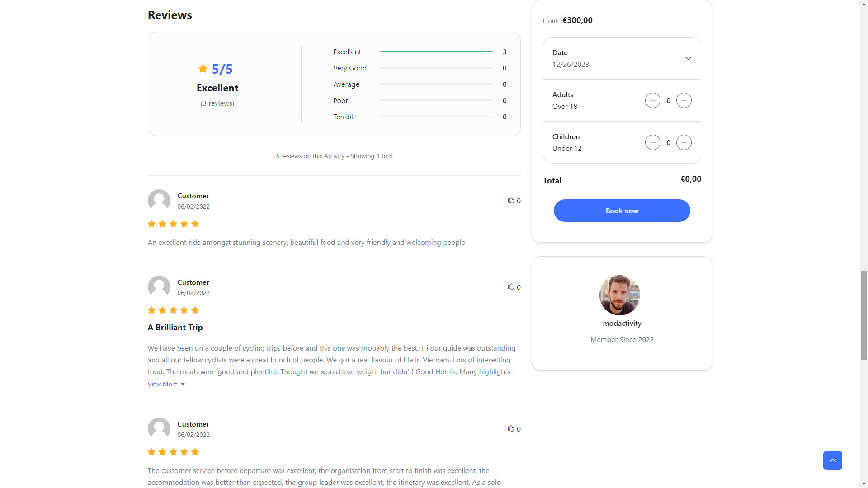Like the first customer review
The image size is (868, 488).
(511, 200)
